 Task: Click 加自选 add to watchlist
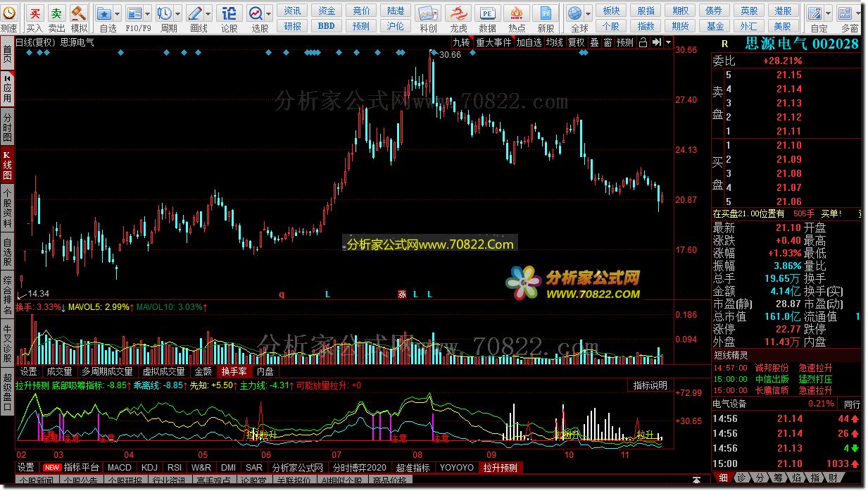coord(529,42)
